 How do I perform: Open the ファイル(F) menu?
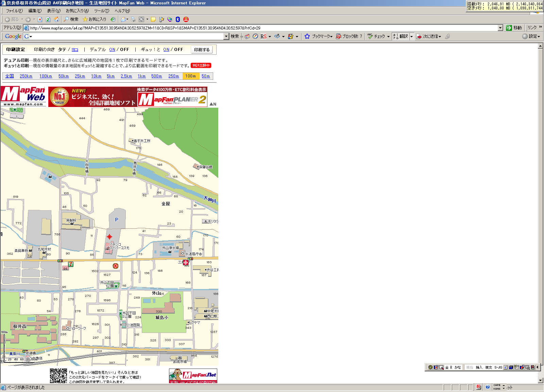click(14, 11)
